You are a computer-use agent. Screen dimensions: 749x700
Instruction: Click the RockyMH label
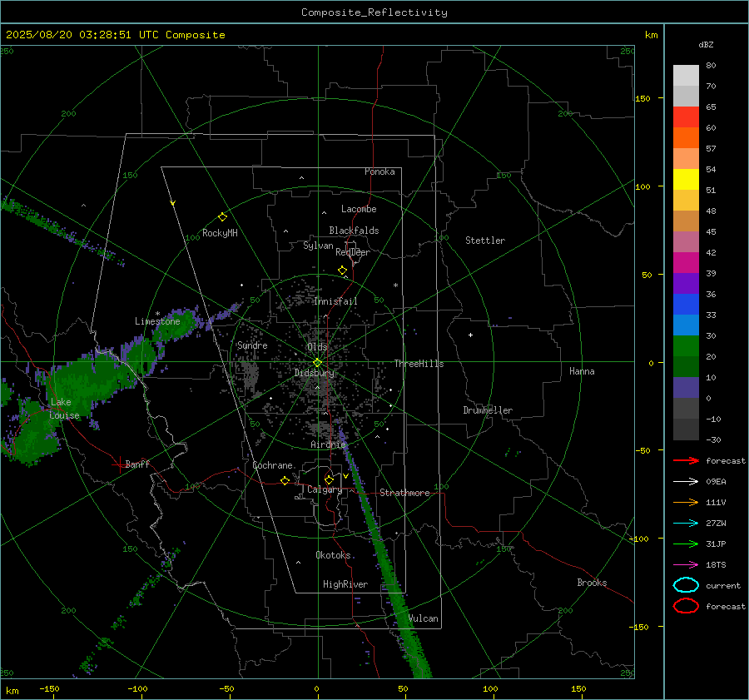point(220,233)
